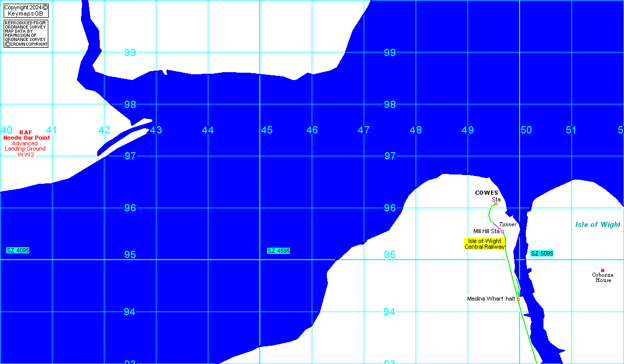Viewport: 624px width, 364px height.
Task: Select the Osborne House magenta square marker
Action: click(603, 270)
